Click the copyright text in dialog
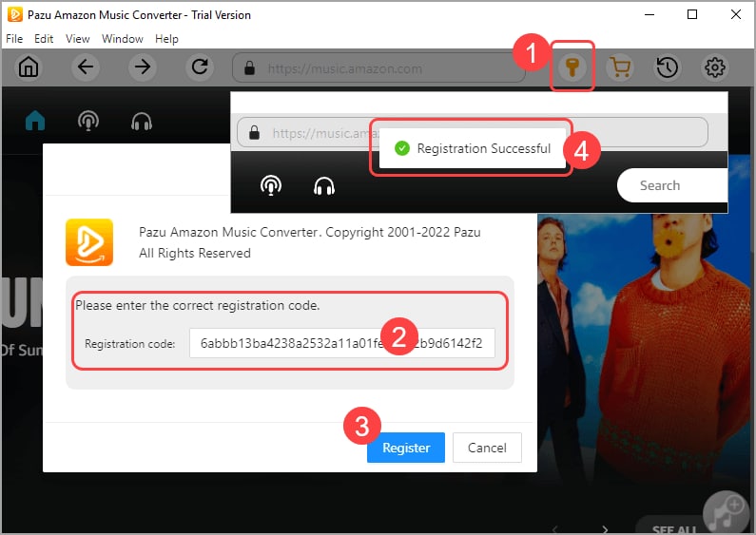This screenshot has height=535, width=756. [x=310, y=242]
